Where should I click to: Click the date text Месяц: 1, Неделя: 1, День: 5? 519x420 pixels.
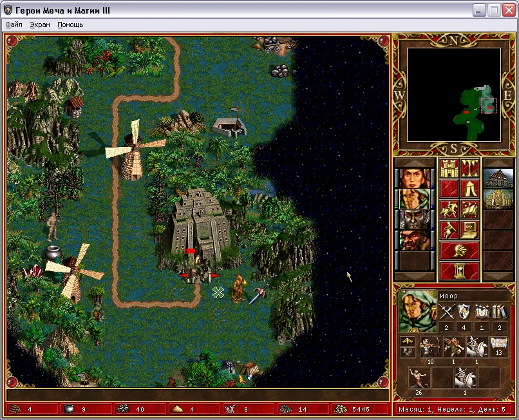pyautogui.click(x=452, y=410)
